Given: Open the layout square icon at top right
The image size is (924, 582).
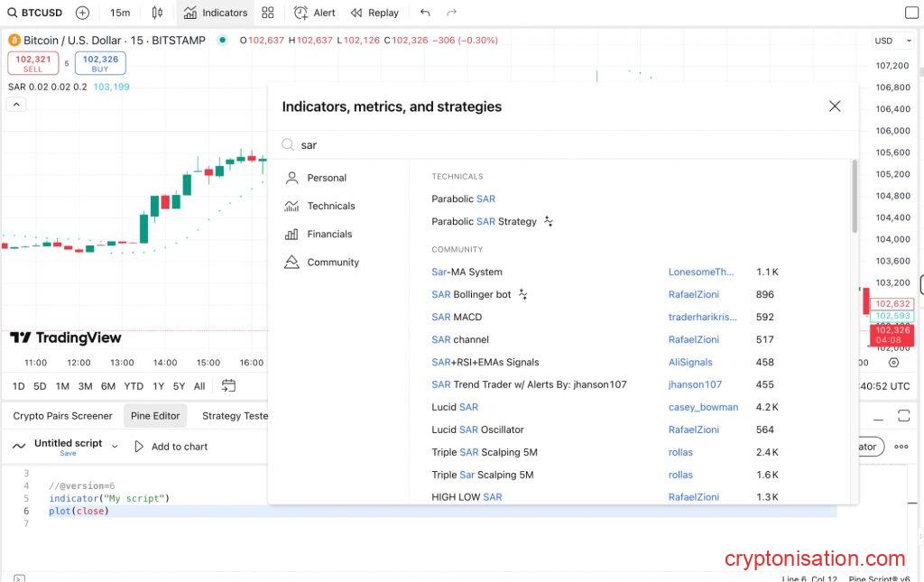Looking at the screenshot, I should [x=911, y=13].
